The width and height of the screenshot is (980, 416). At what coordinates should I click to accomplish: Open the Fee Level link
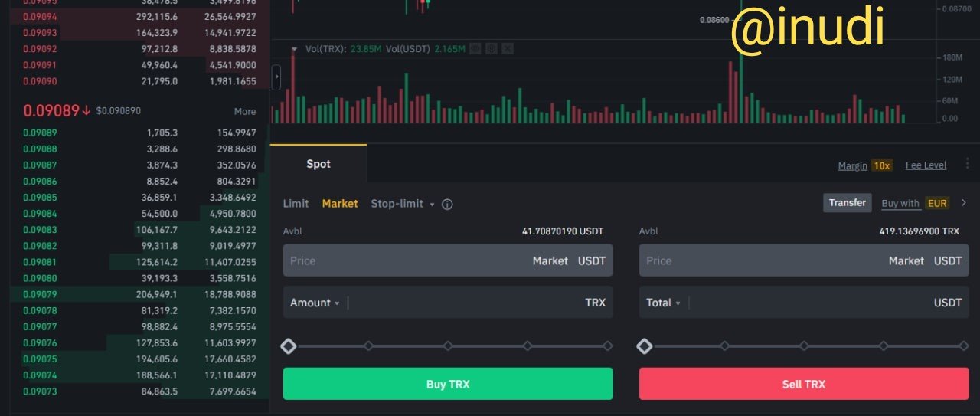926,165
